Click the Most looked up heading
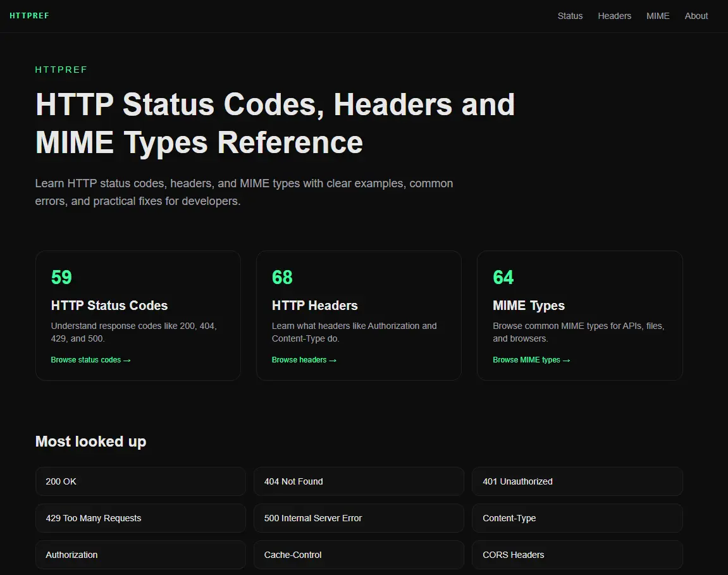This screenshot has width=728, height=575. [x=90, y=442]
